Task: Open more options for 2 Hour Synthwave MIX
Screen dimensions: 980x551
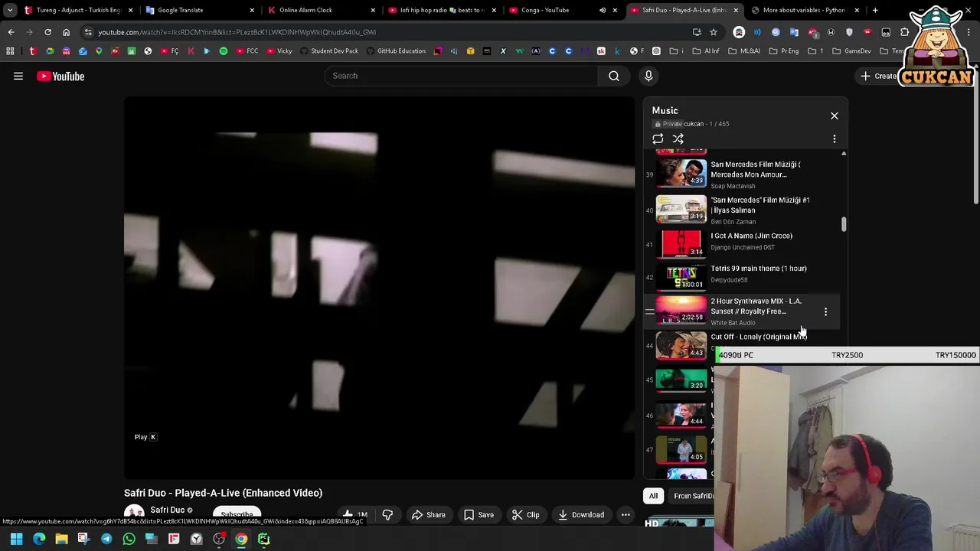Action: click(x=825, y=311)
